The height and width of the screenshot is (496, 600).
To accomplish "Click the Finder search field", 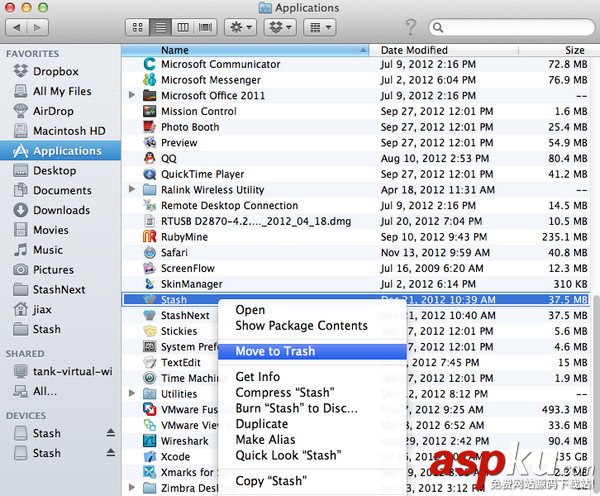I will click(x=512, y=28).
